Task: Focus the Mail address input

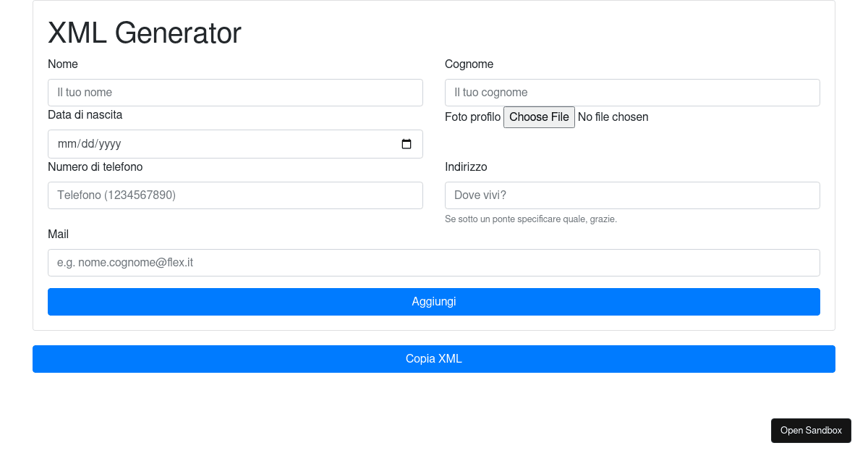Action: [x=434, y=263]
